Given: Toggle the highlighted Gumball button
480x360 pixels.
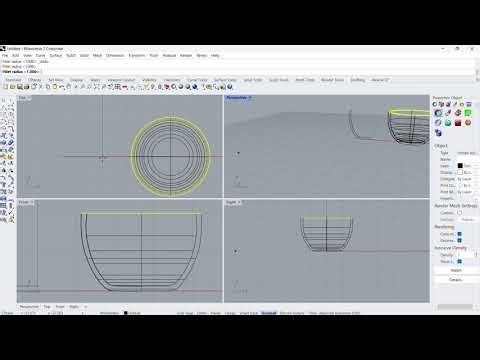Looking at the screenshot, I should (269, 313).
